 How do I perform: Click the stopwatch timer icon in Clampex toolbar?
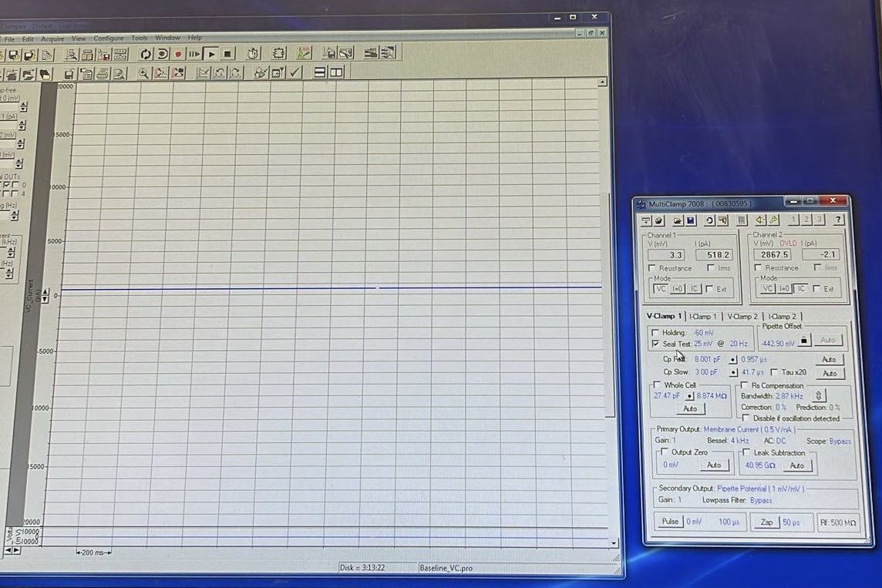(x=253, y=53)
